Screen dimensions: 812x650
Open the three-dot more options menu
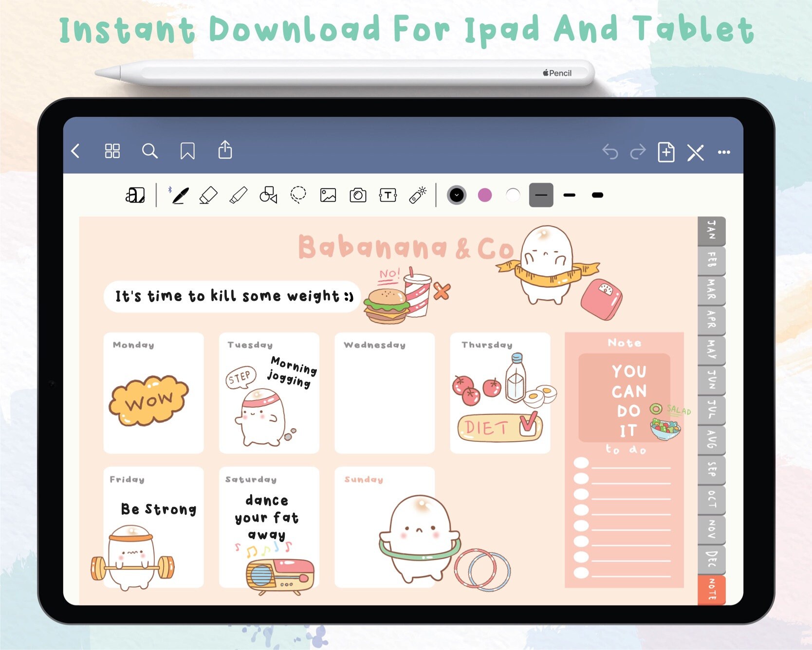tap(724, 152)
